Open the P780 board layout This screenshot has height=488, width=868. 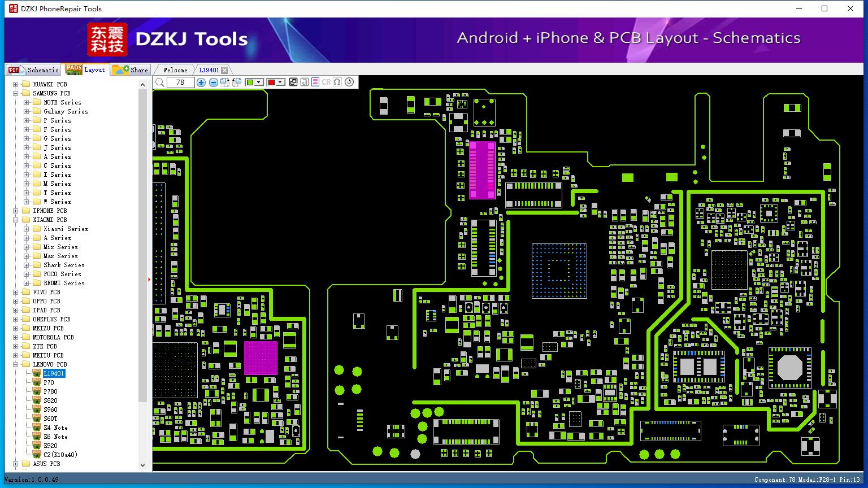(x=50, y=391)
